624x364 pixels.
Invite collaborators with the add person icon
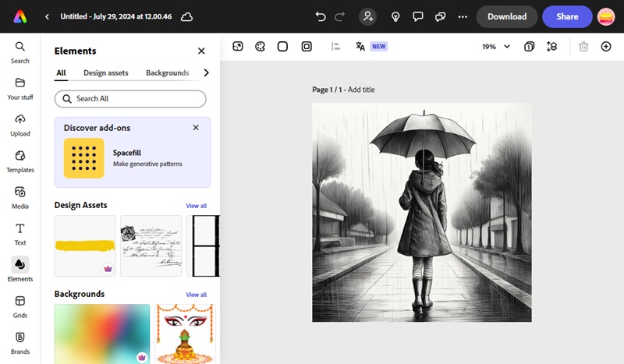(367, 16)
